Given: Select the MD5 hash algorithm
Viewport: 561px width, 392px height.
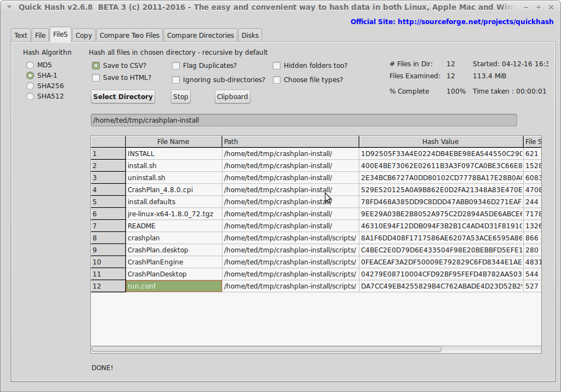Looking at the screenshot, I should 30,65.
